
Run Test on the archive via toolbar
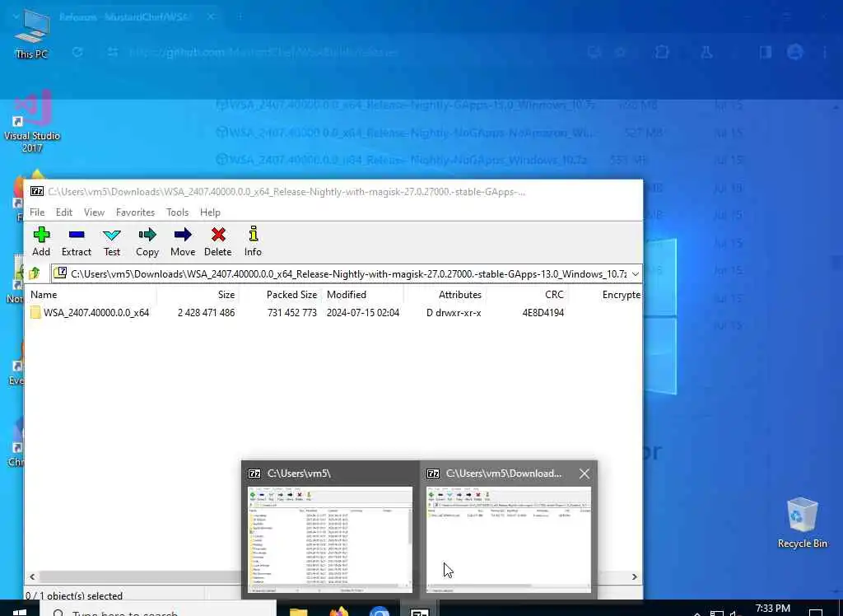[112, 241]
